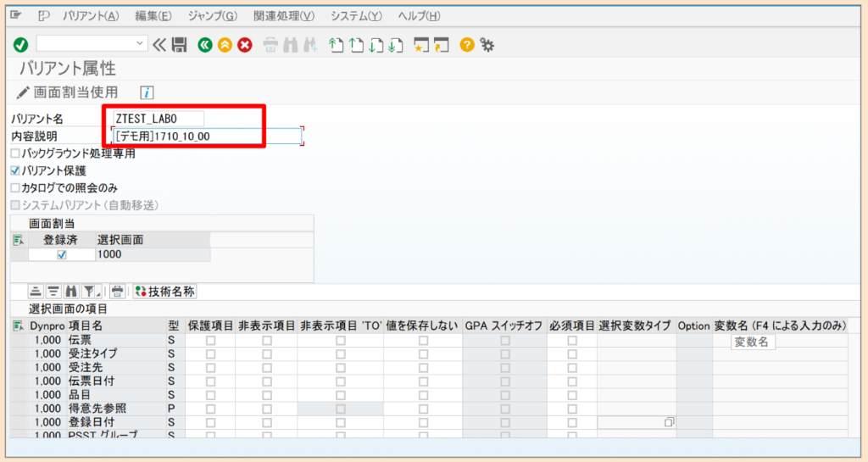Viewport: 868px width, 462px height.
Task: Click the printer icon in the top toolbar
Action: point(270,45)
